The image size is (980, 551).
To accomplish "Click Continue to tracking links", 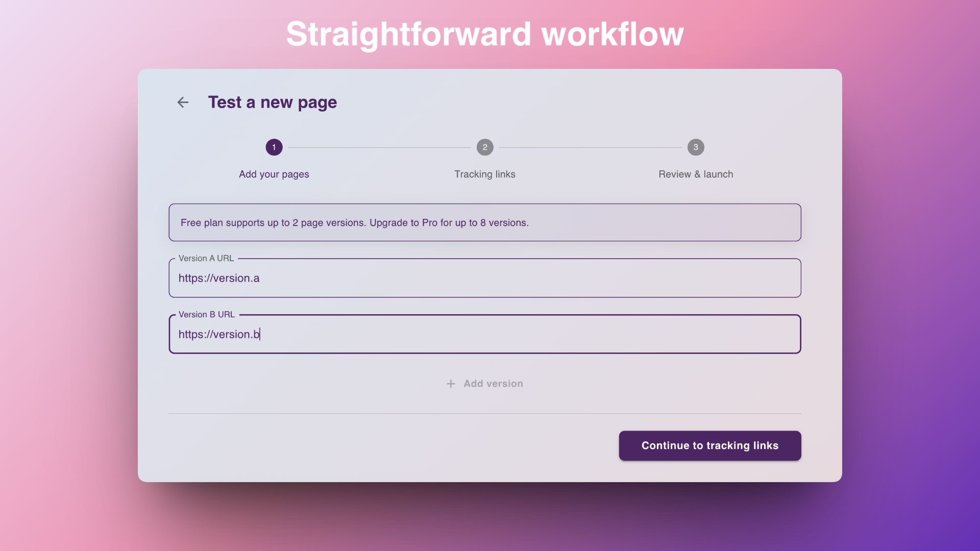I will pos(709,445).
